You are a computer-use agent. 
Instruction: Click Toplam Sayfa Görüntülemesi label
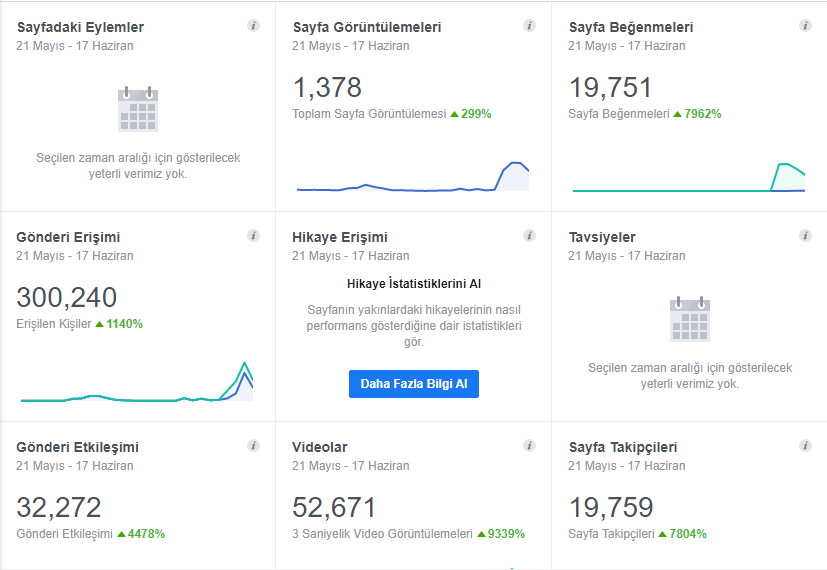369,114
